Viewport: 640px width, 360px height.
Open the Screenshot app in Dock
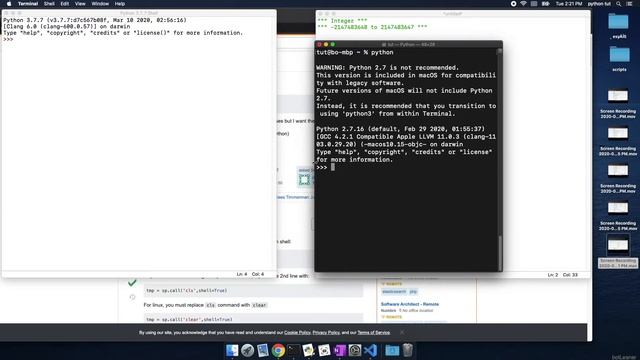(x=324, y=350)
